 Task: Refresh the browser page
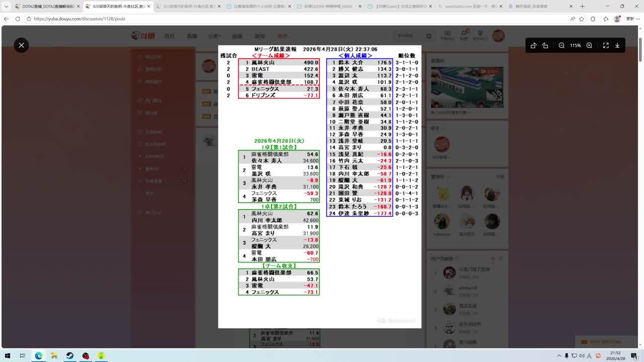pyautogui.click(x=18, y=19)
